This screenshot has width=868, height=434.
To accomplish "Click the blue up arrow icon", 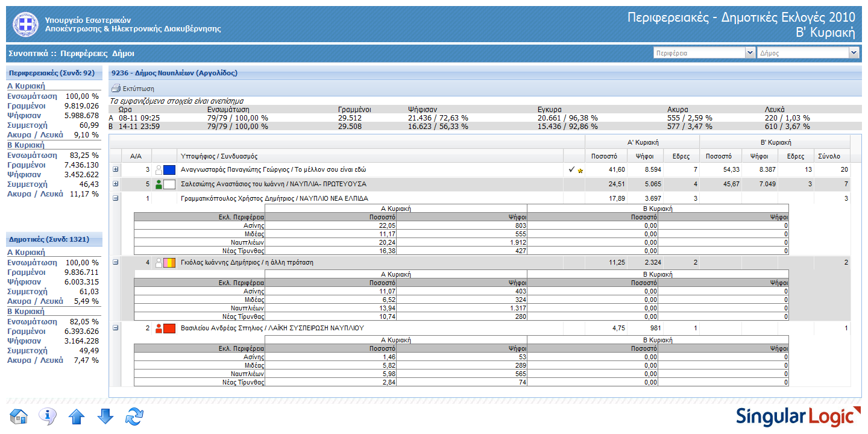I will click(x=77, y=416).
